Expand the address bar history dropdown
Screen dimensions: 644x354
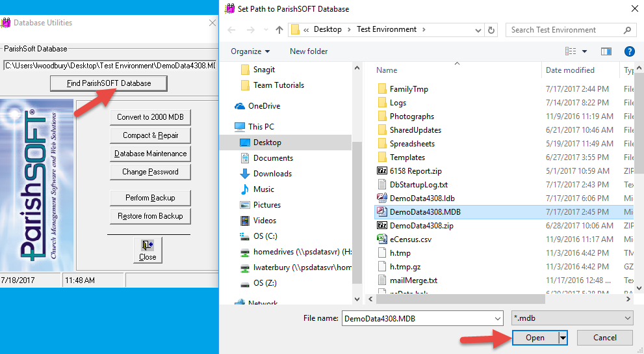pos(478,30)
